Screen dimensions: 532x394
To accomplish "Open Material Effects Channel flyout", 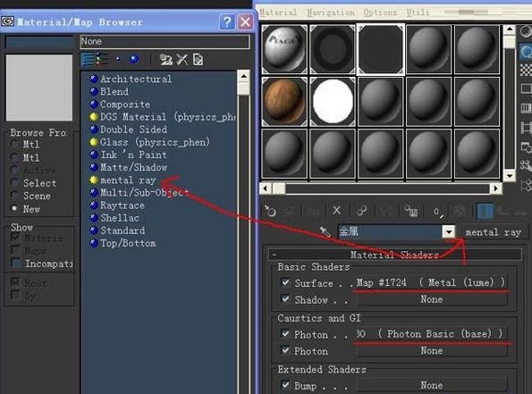I will tap(438, 212).
